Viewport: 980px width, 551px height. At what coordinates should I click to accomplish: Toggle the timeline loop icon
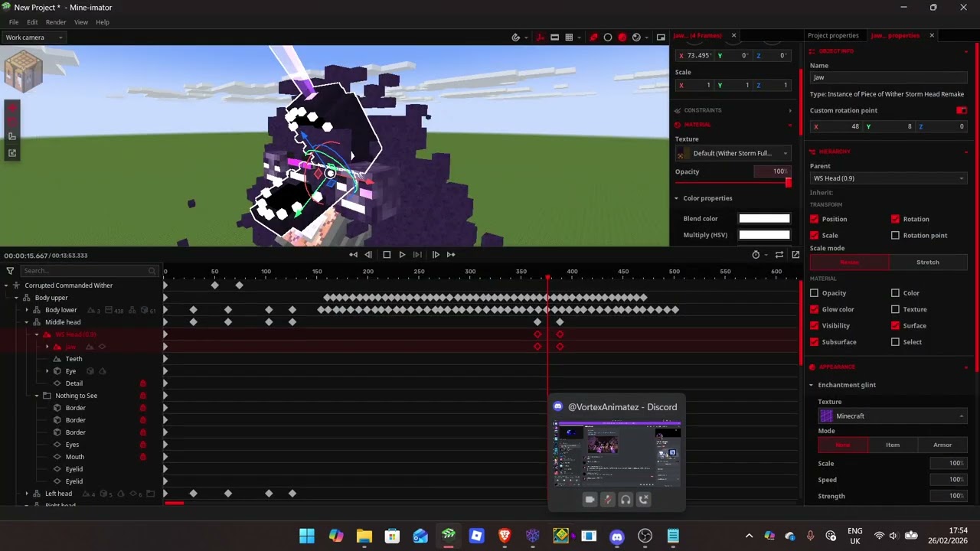pyautogui.click(x=779, y=255)
